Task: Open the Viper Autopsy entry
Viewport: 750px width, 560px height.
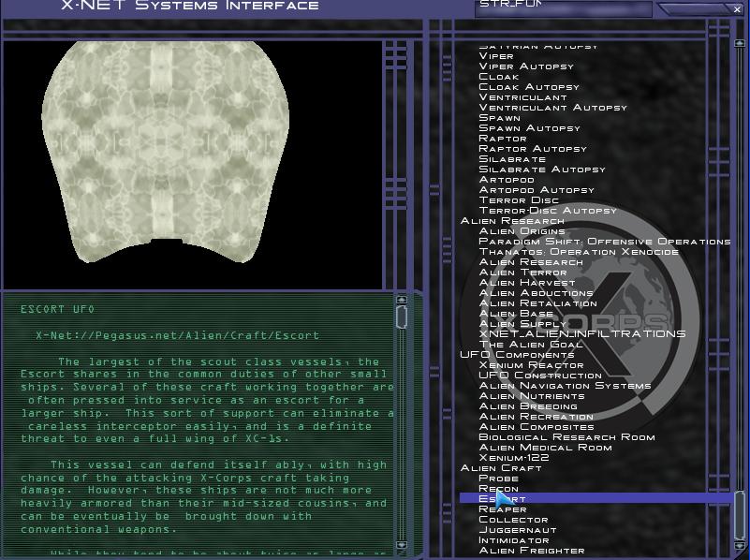Action: [x=526, y=66]
